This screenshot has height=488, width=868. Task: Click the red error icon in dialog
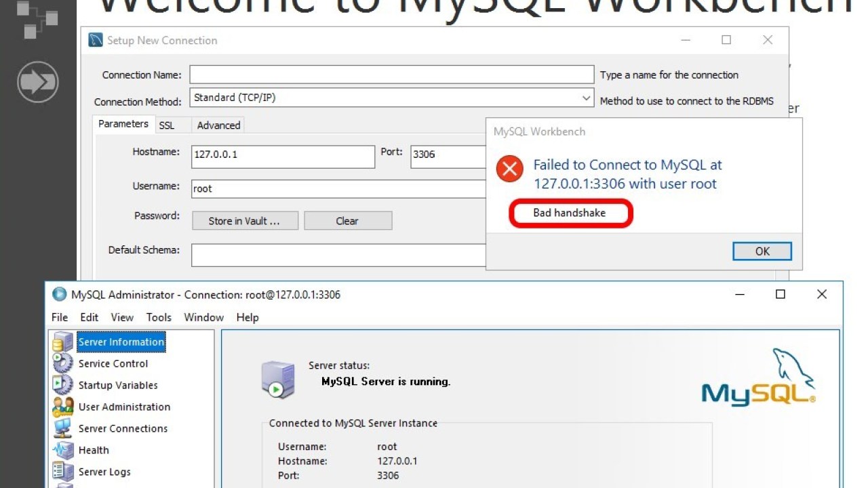point(509,169)
